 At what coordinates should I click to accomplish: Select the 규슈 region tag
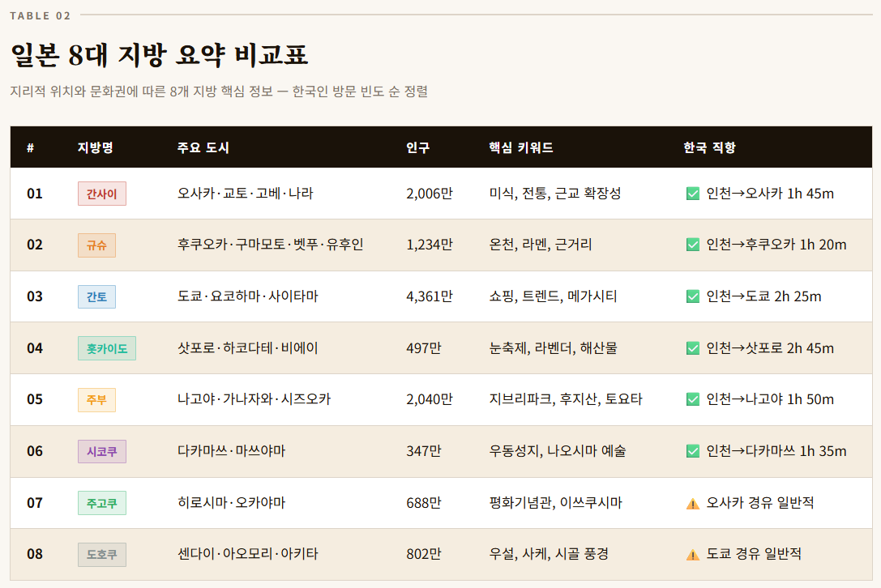[96, 245]
